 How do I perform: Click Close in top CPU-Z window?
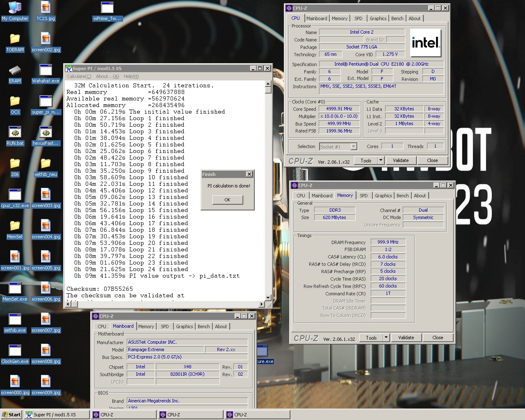tap(432, 160)
